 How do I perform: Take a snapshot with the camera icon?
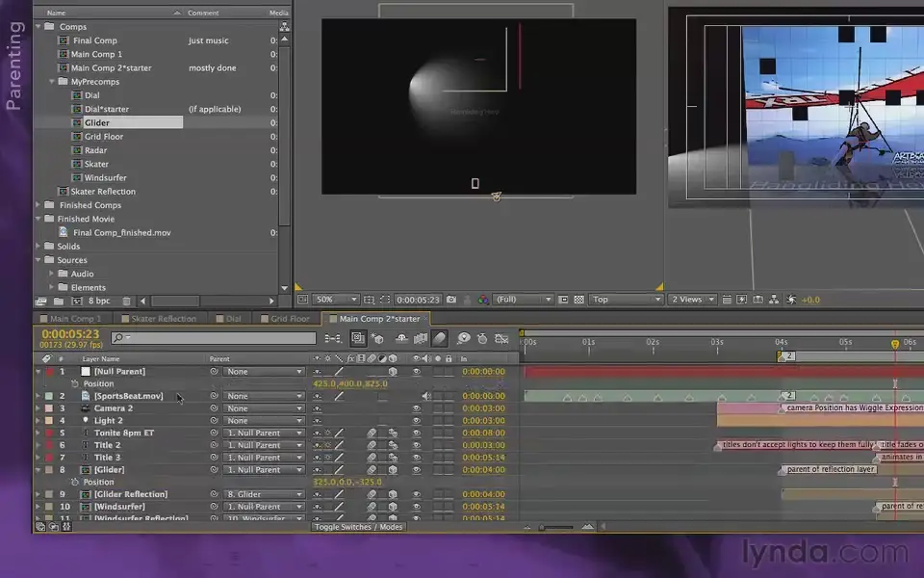[450, 299]
